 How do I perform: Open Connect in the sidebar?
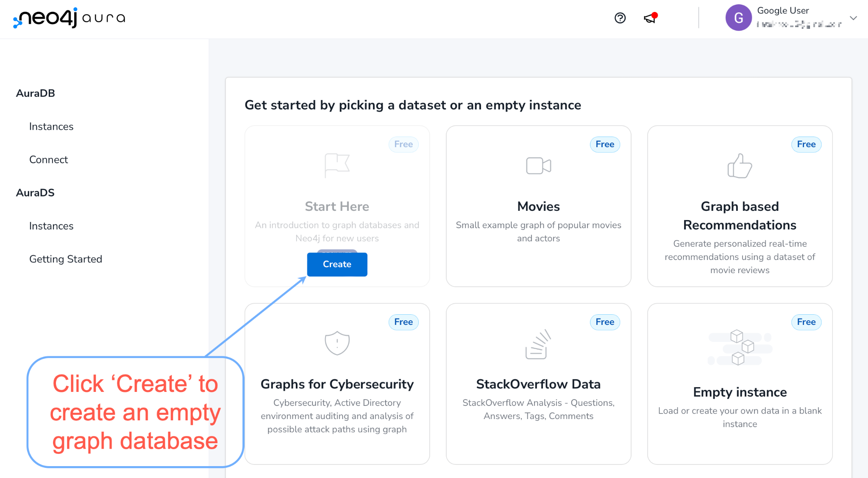[48, 159]
